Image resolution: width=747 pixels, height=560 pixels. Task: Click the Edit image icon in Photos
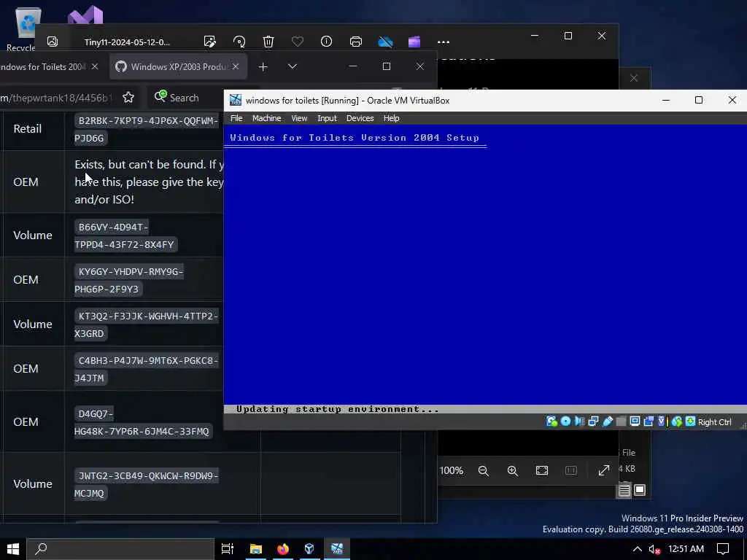pyautogui.click(x=209, y=42)
